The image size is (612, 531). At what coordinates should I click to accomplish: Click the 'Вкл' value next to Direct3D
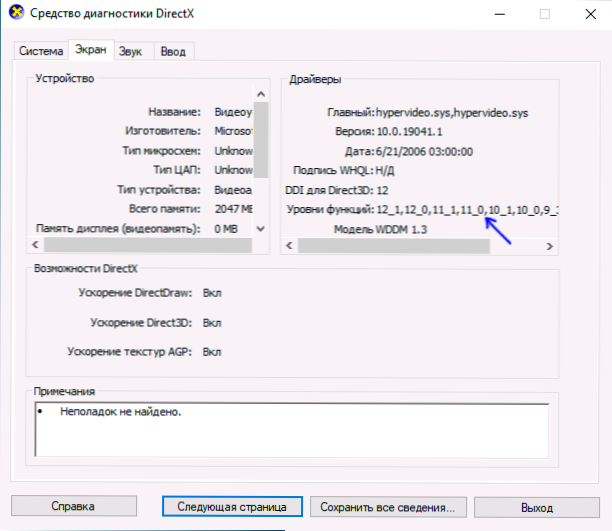click(x=212, y=323)
